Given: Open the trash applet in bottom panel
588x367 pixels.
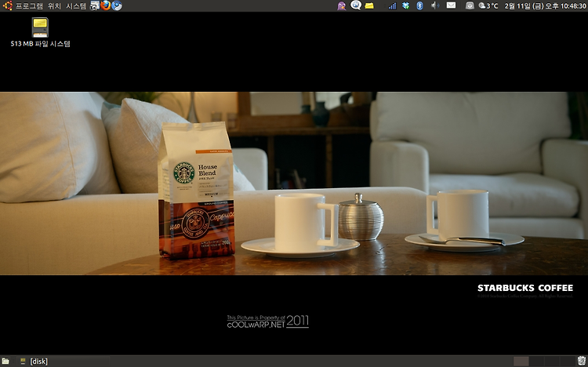Looking at the screenshot, I should [582, 361].
